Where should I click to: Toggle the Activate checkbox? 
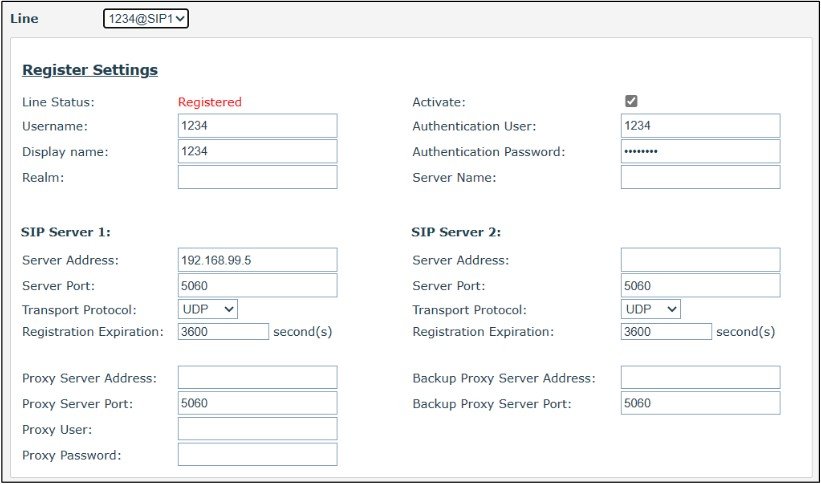click(x=631, y=101)
